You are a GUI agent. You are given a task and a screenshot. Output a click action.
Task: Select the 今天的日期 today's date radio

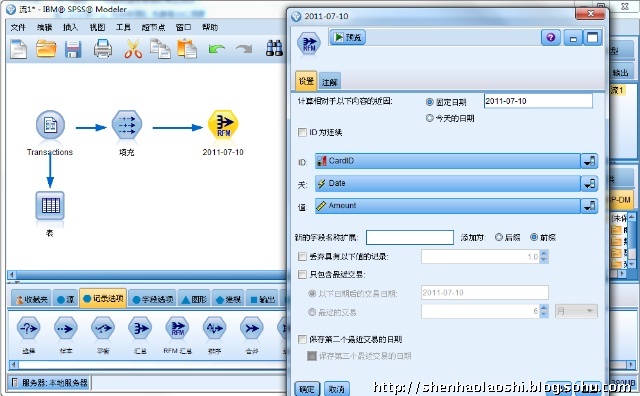point(429,118)
